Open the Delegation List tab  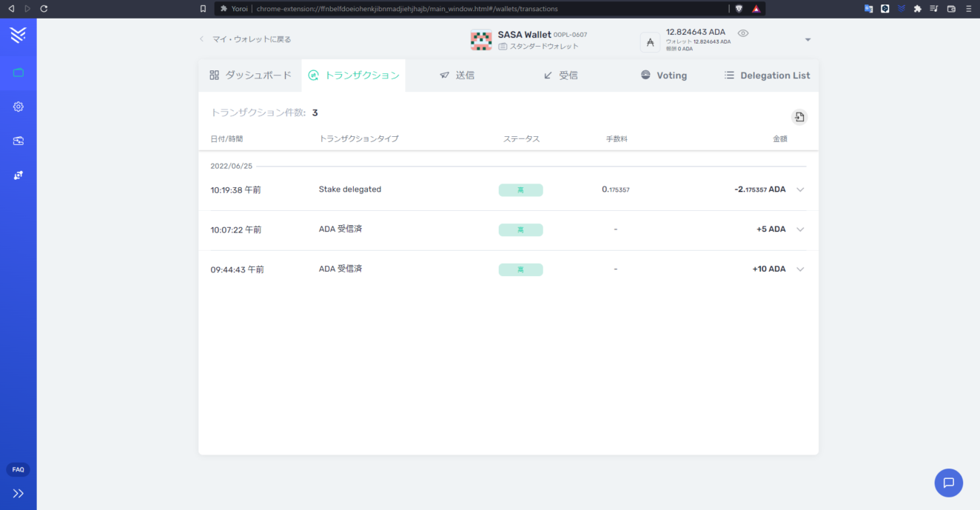click(767, 76)
